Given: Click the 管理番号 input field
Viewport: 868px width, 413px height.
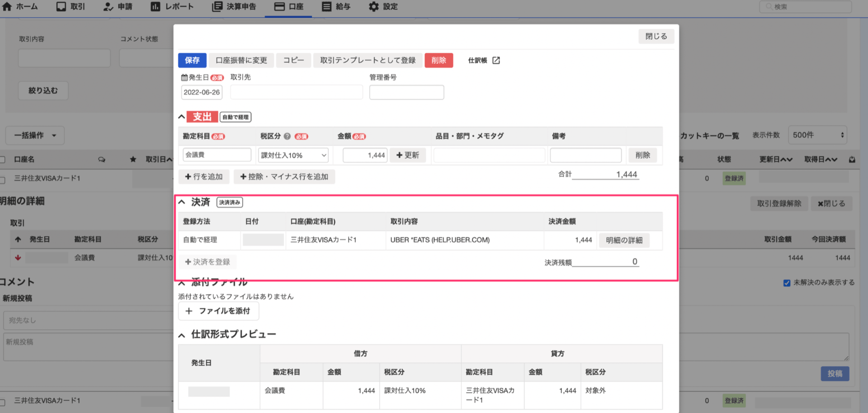Looking at the screenshot, I should click(x=406, y=92).
